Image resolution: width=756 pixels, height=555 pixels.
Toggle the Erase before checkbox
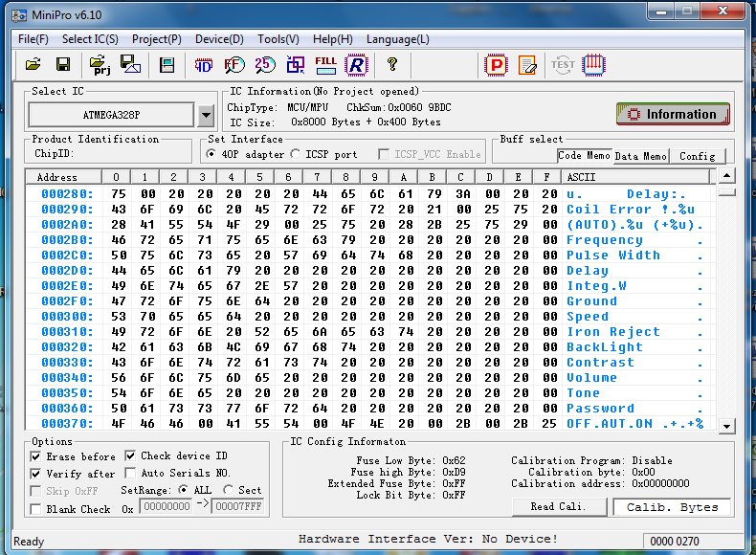[35, 456]
